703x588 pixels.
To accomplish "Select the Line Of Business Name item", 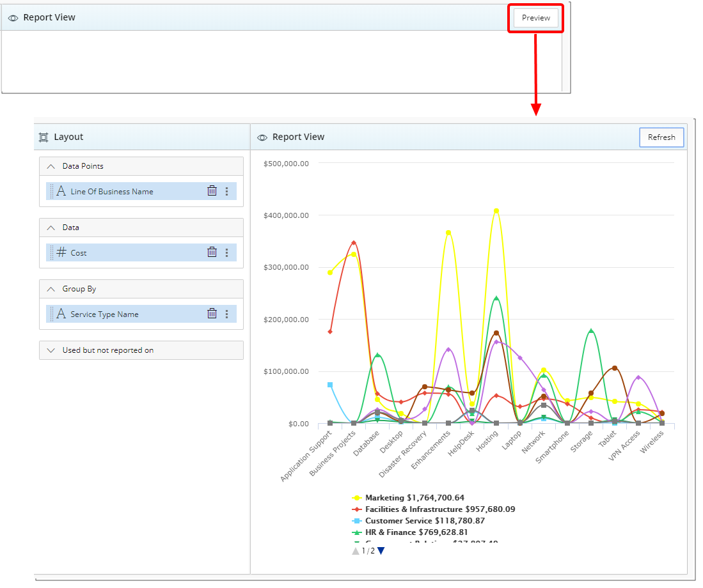I will (x=141, y=191).
